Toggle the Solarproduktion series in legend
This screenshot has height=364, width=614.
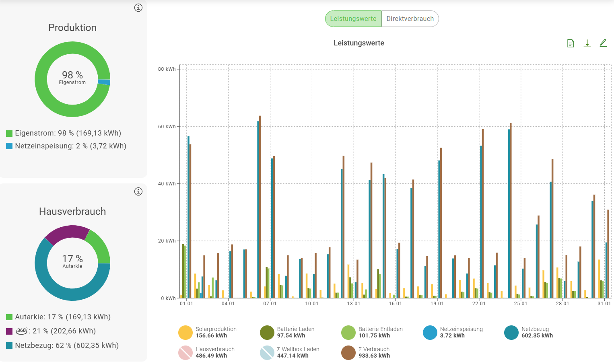185,333
